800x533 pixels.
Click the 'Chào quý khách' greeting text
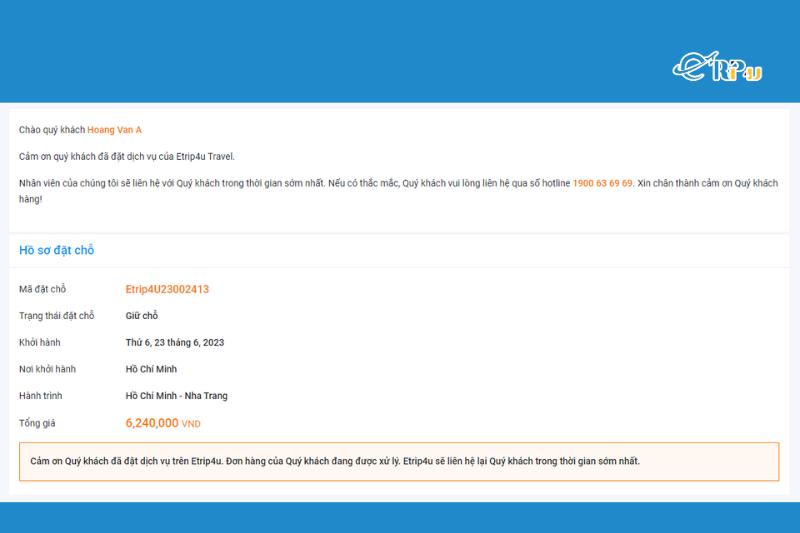click(52, 130)
